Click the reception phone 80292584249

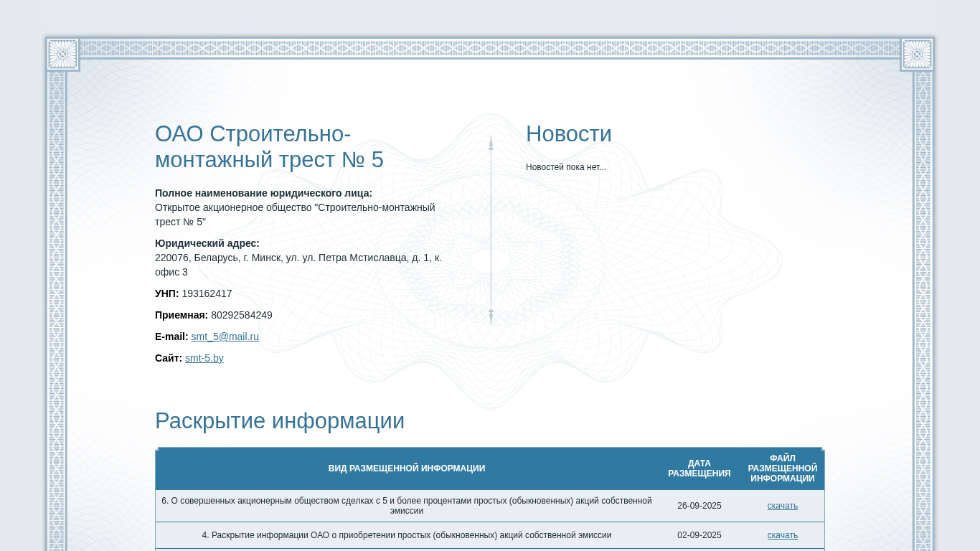coord(242,315)
